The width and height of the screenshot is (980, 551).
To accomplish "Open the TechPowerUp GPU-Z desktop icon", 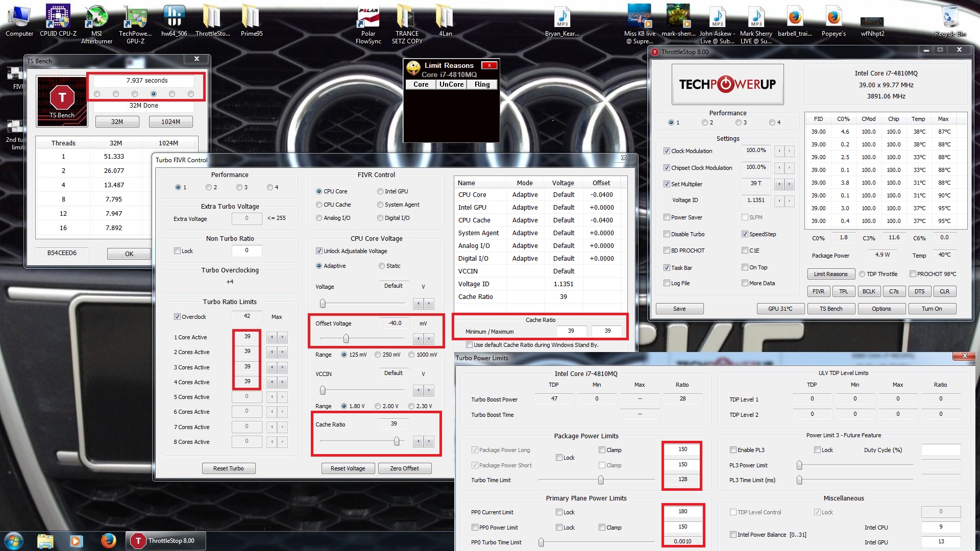I will coord(135,24).
